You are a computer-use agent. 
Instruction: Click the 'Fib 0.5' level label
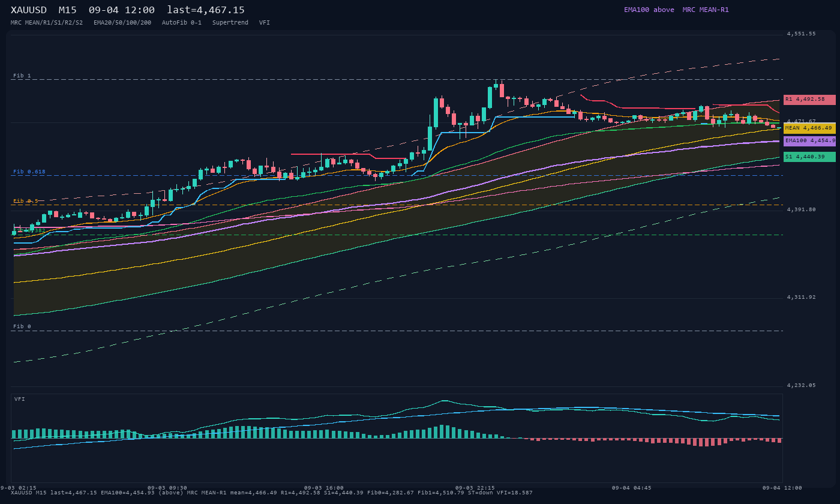coord(26,202)
